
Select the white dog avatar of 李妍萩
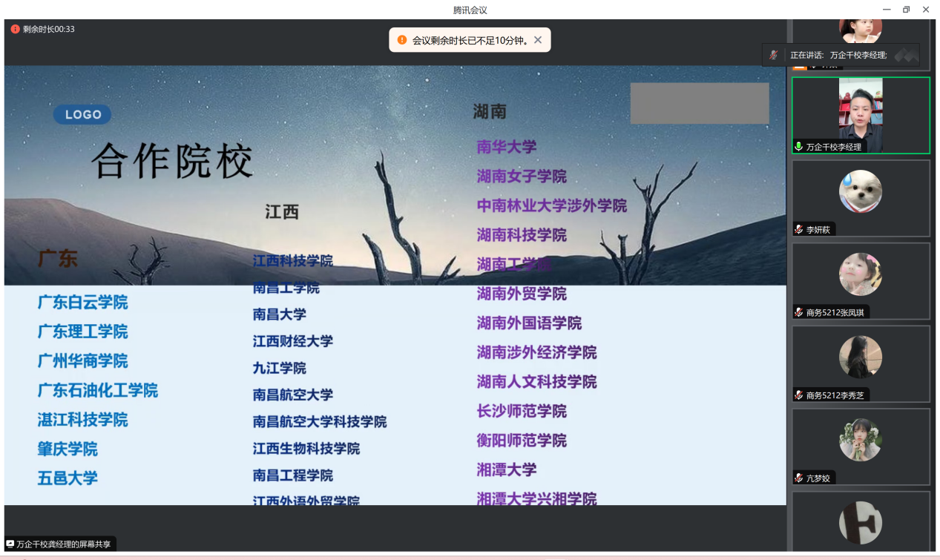pos(861,191)
